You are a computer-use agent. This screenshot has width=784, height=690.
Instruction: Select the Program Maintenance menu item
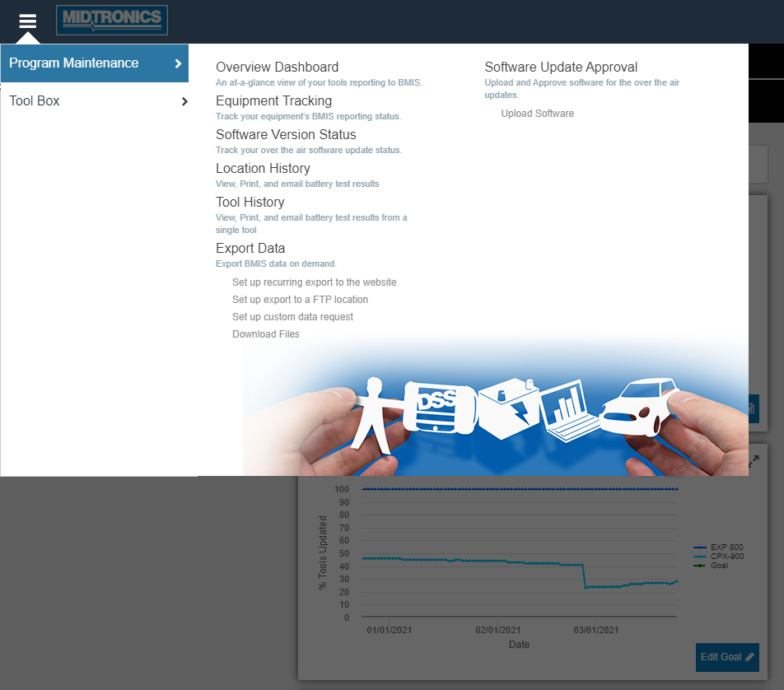click(74, 63)
